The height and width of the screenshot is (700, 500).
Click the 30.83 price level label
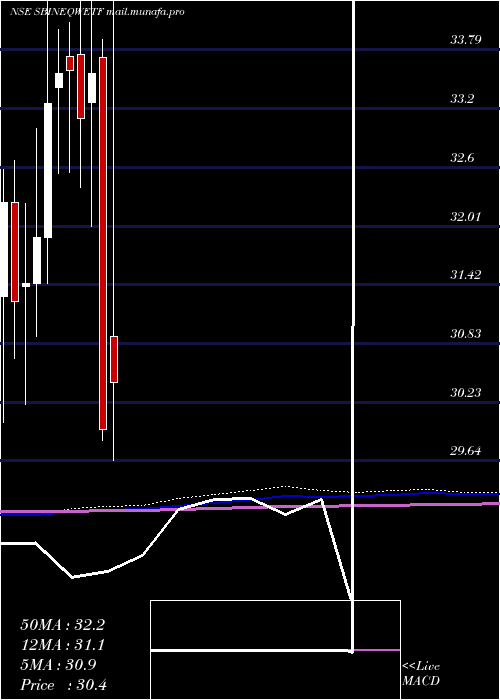click(465, 334)
